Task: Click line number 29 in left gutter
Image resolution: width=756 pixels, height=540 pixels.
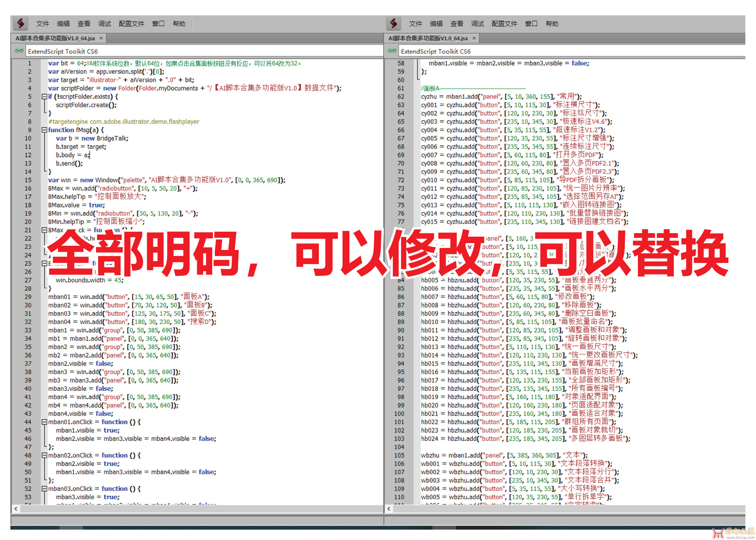Action: pos(28,297)
